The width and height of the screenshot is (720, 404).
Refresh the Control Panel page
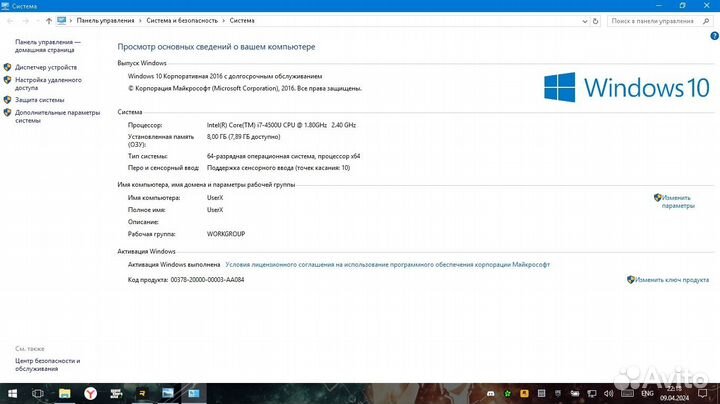(596, 21)
